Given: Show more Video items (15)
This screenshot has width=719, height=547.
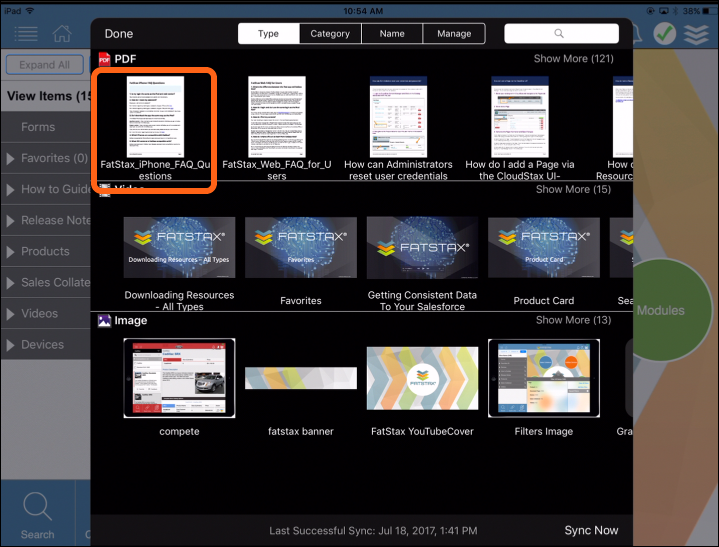Looking at the screenshot, I should pyautogui.click(x=573, y=189).
